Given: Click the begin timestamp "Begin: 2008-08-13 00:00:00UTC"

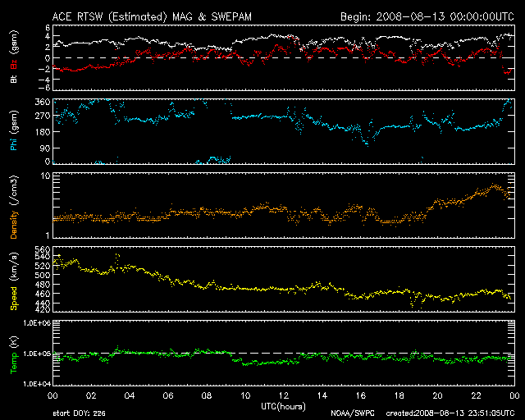Looking at the screenshot, I should tap(427, 16).
